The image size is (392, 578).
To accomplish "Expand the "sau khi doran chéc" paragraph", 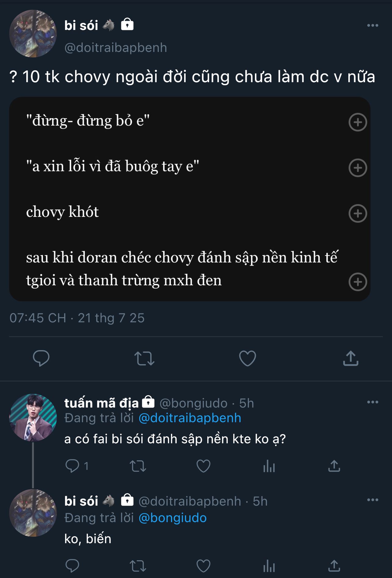I will 358,282.
